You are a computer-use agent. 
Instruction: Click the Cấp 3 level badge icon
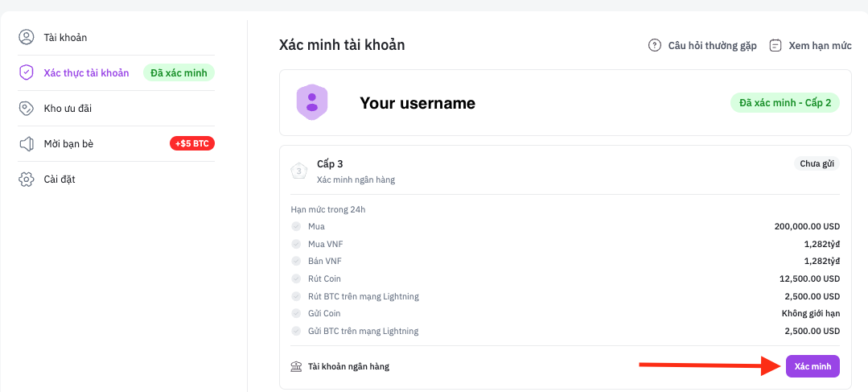(299, 171)
